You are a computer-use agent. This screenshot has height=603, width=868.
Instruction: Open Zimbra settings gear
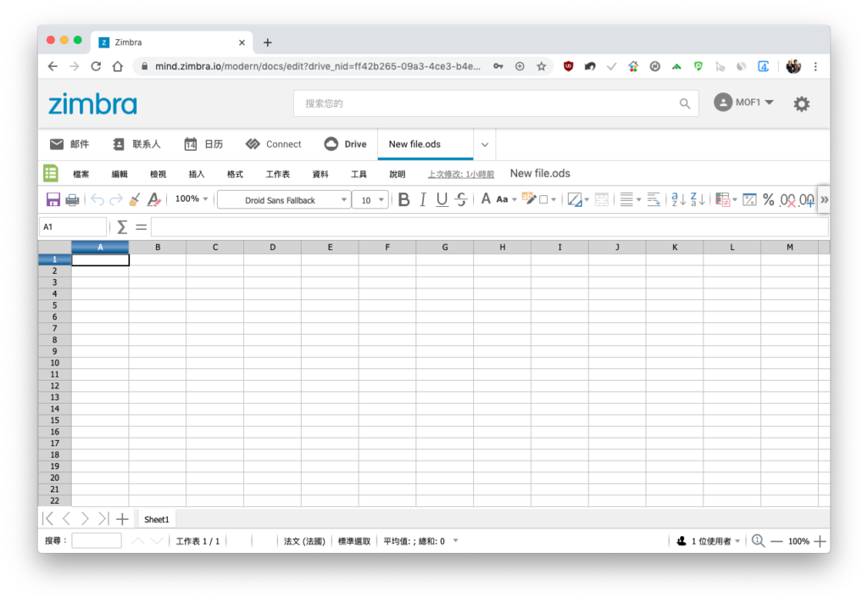(x=802, y=103)
